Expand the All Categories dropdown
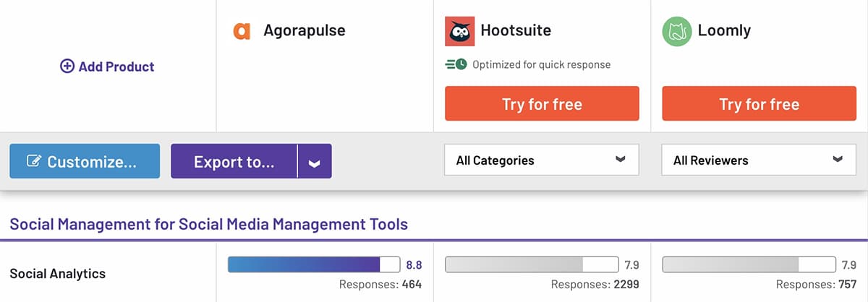This screenshot has width=868, height=302. coord(541,160)
